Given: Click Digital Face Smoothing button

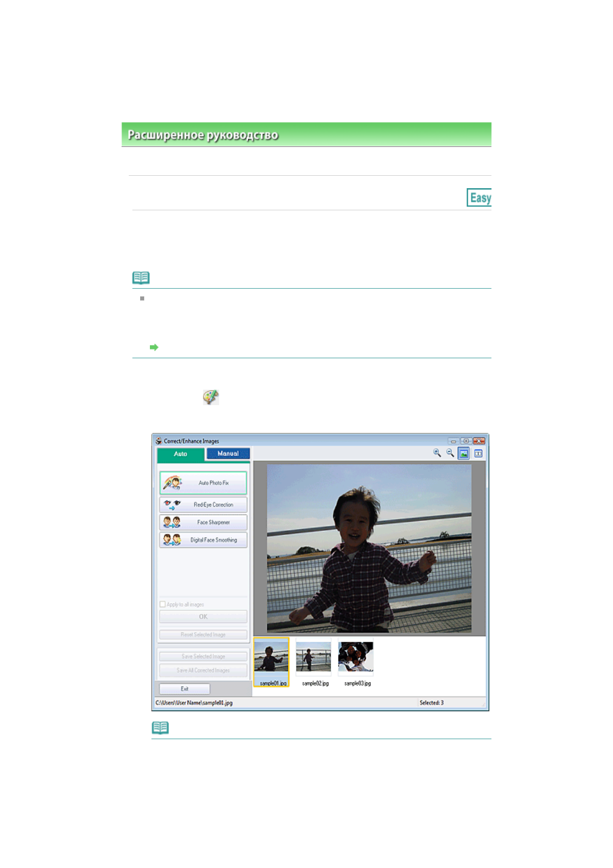Looking at the screenshot, I should point(203,540).
